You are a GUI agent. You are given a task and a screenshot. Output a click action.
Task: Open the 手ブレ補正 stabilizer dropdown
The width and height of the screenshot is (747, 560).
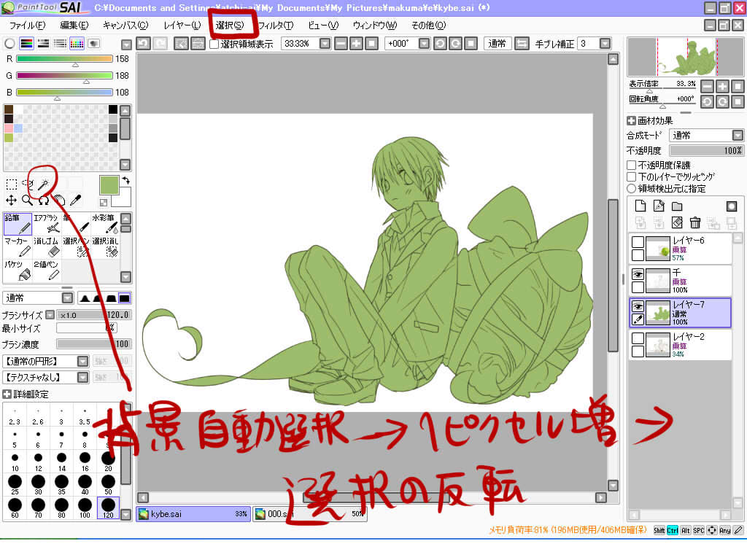(x=605, y=44)
